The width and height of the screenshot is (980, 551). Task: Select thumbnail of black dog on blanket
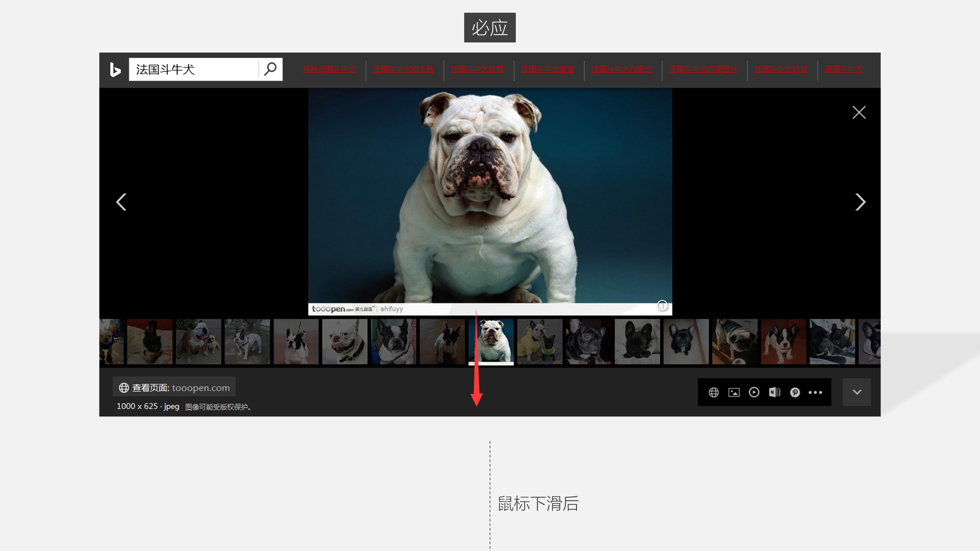click(150, 341)
